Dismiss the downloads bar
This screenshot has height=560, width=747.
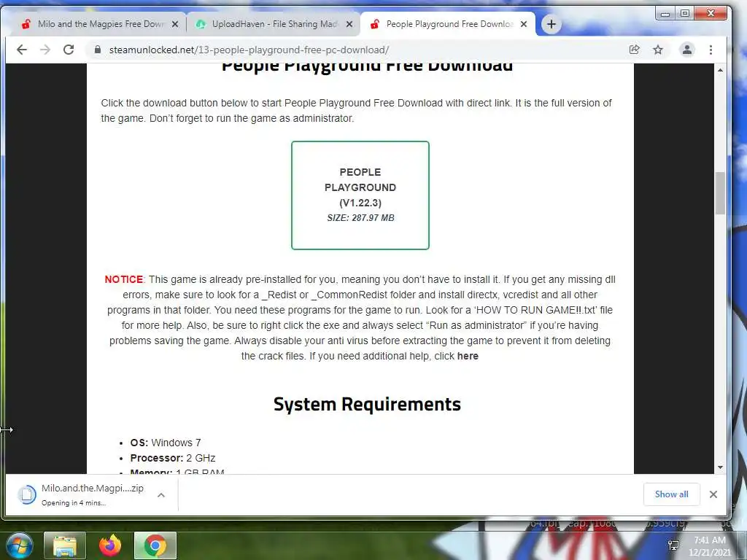pos(713,494)
